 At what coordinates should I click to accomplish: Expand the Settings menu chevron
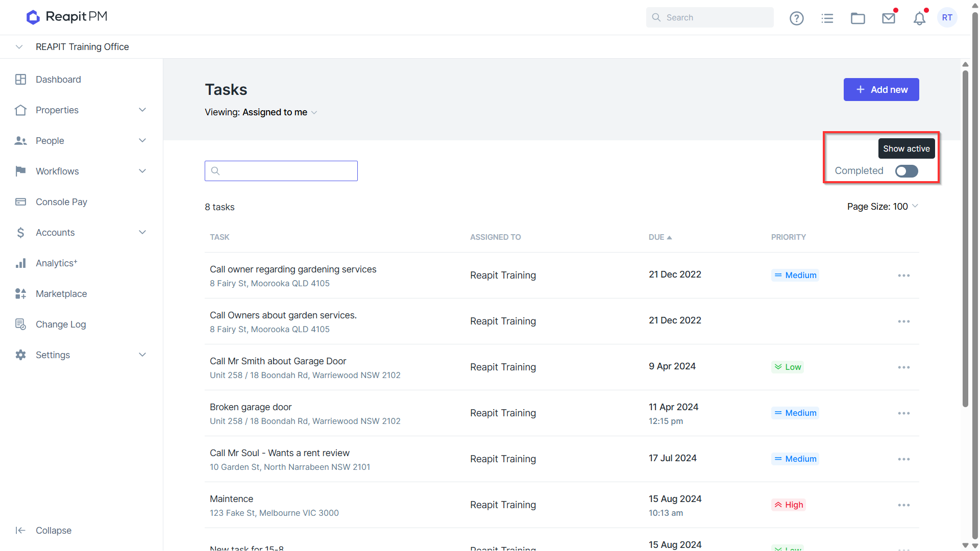click(x=142, y=355)
